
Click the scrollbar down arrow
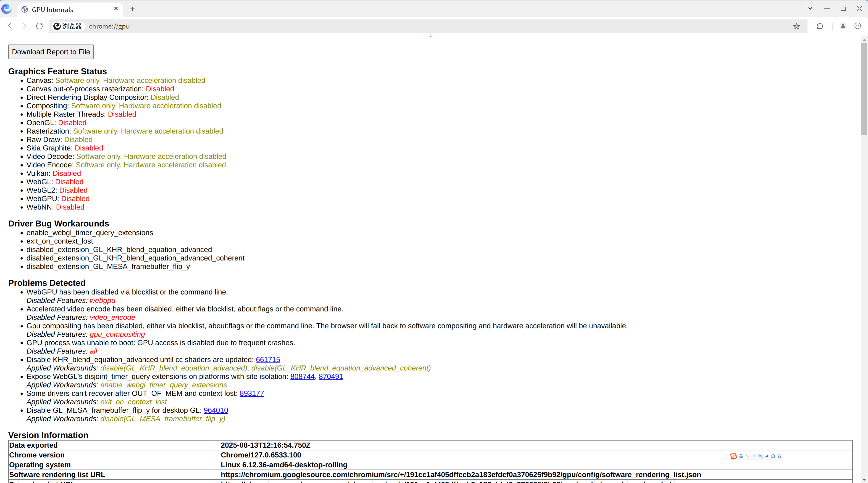point(865,479)
